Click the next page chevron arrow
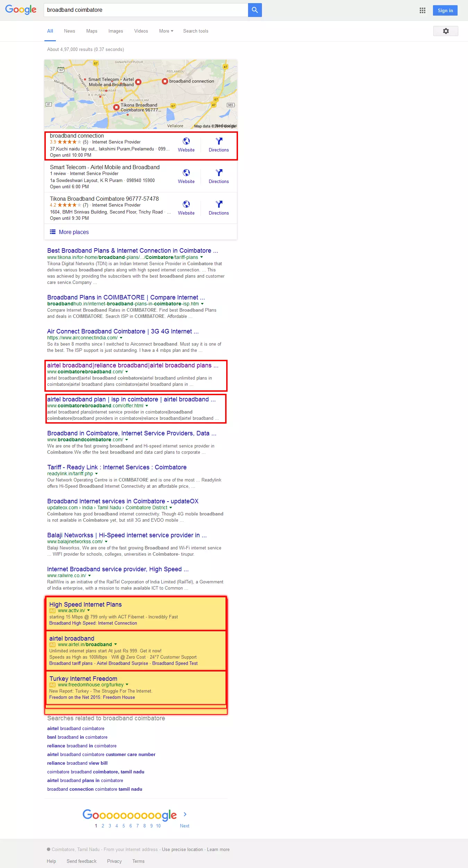The width and height of the screenshot is (468, 868). (x=185, y=814)
